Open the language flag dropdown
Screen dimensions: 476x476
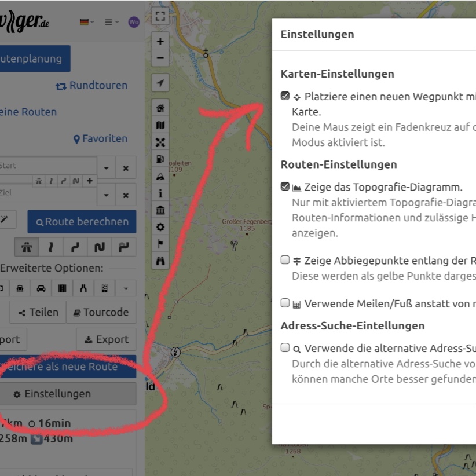(x=87, y=22)
